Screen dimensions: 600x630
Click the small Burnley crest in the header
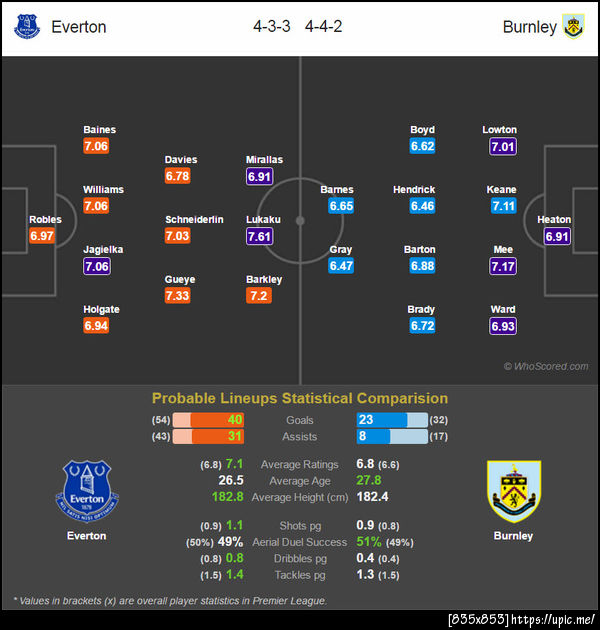click(x=573, y=26)
